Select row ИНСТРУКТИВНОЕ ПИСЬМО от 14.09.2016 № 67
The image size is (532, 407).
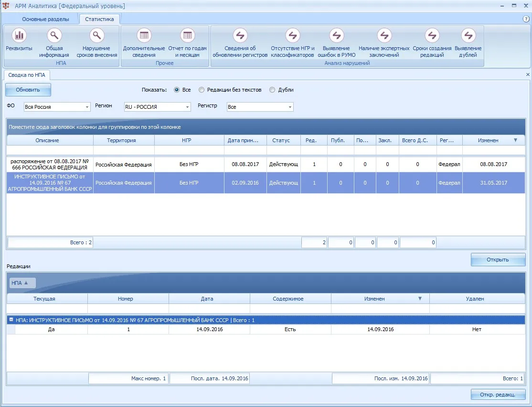(266, 183)
